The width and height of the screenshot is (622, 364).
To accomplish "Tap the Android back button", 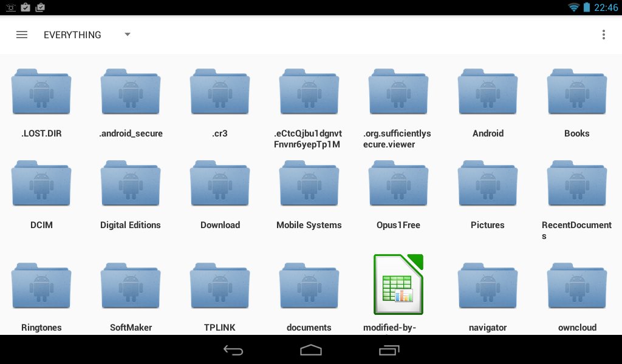I will click(233, 350).
